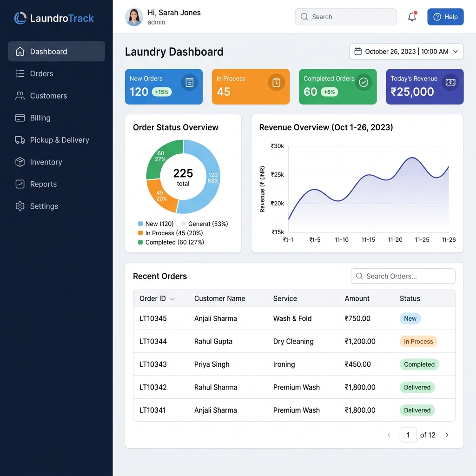This screenshot has height=476, width=476.
Task: Open the Inventory menu item
Action: (56, 162)
